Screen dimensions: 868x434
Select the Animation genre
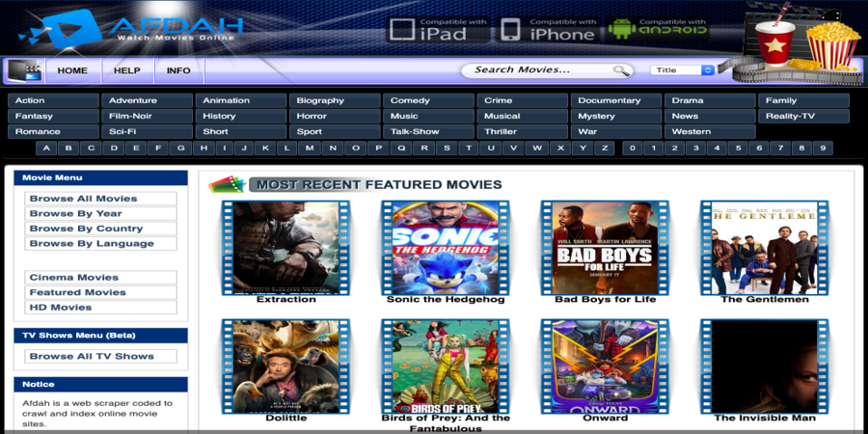241,100
